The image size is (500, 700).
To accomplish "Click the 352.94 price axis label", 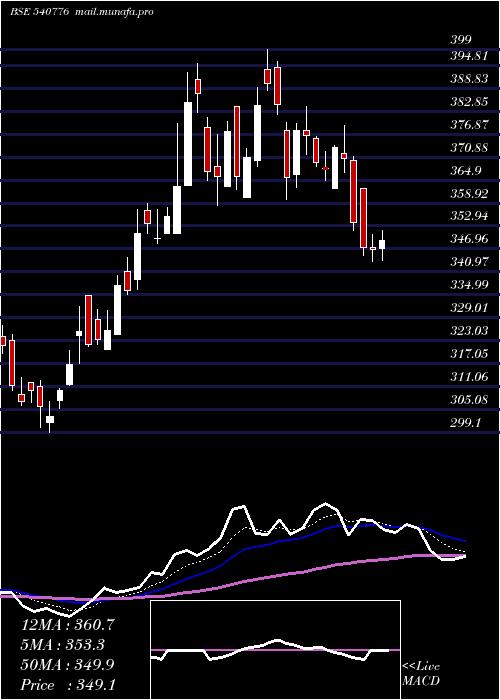I will tap(468, 217).
